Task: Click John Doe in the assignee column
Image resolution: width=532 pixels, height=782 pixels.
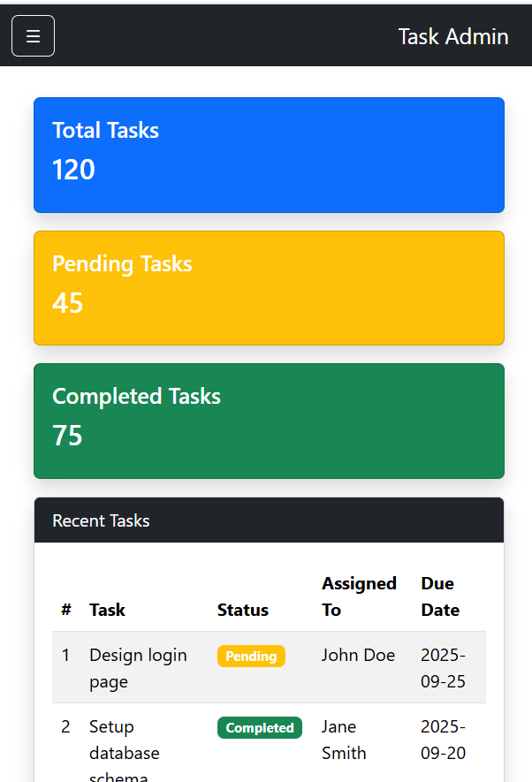Action: click(x=358, y=656)
